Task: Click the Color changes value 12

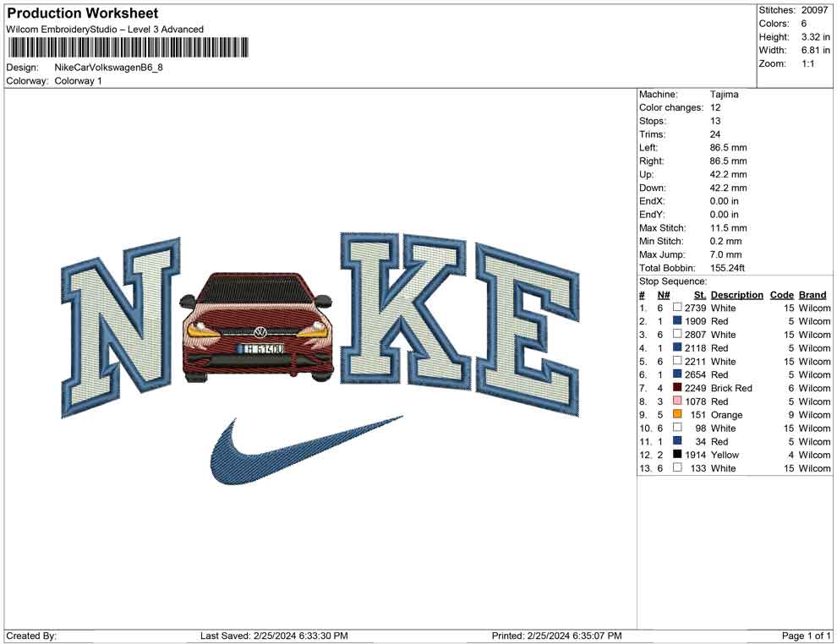Action: (715, 108)
